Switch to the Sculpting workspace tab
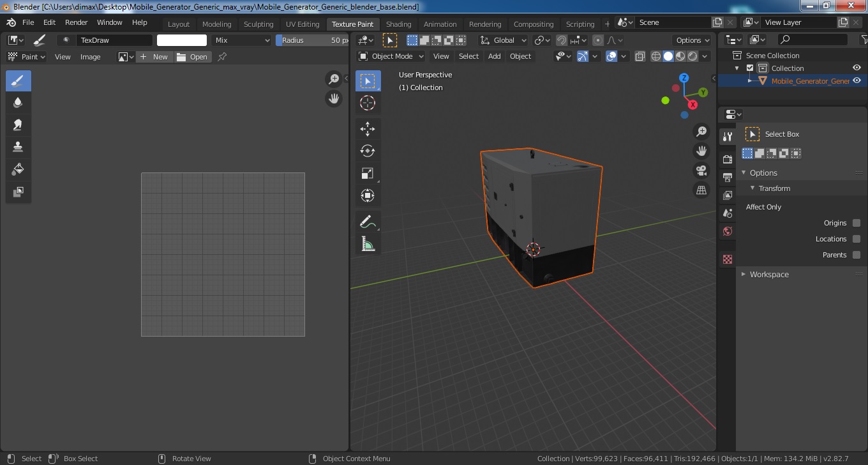Image resolution: width=868 pixels, height=465 pixels. tap(258, 24)
